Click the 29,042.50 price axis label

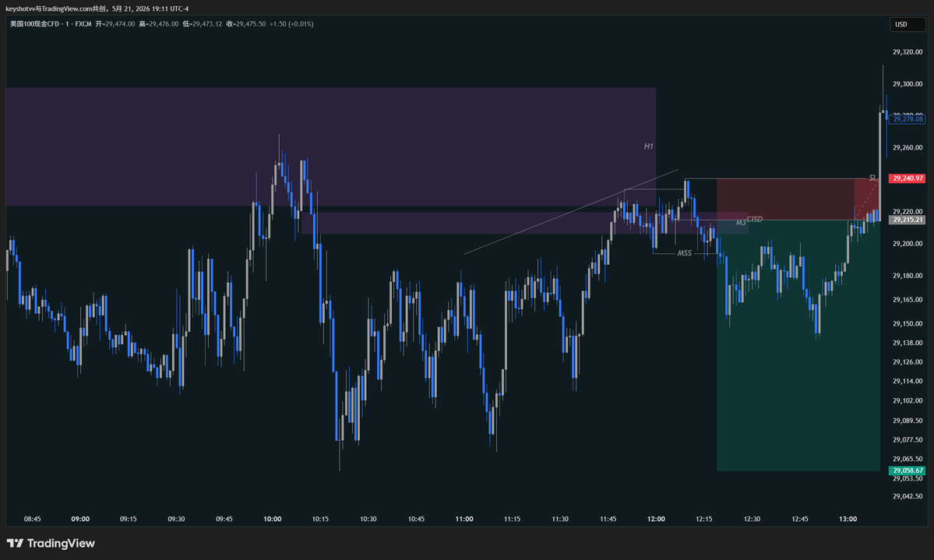908,496
